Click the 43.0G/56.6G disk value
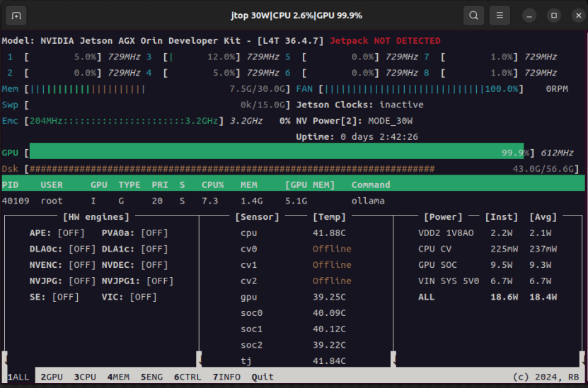The image size is (588, 388). pyautogui.click(x=543, y=169)
